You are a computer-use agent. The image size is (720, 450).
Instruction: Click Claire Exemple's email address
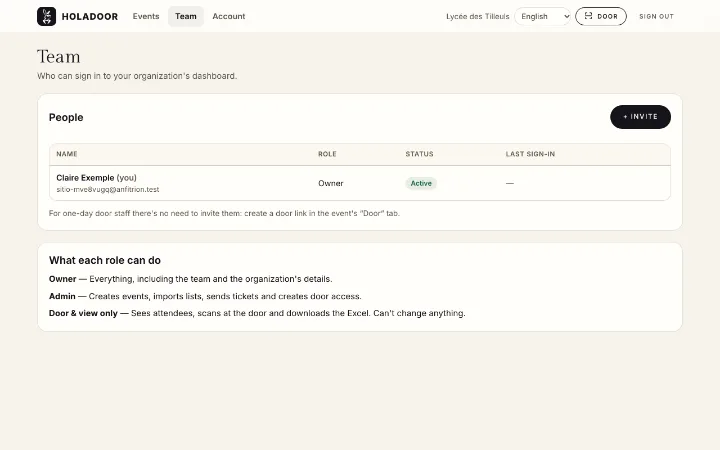(108, 189)
